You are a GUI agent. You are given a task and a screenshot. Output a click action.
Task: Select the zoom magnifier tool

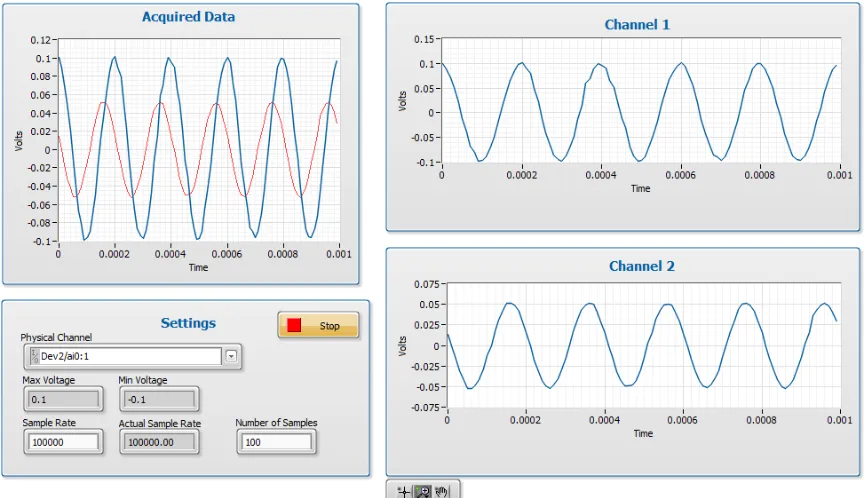click(423, 491)
